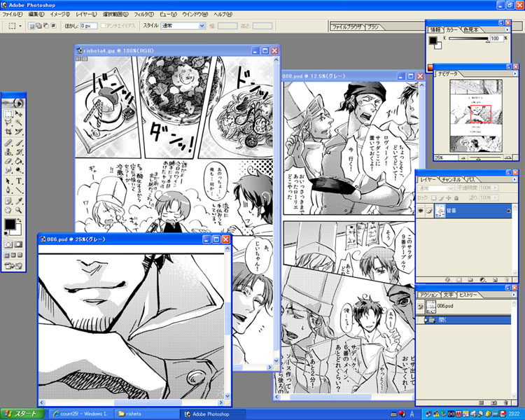Viewport: 525px width, 420px height.
Task: Toggle visibility of the 背景 layer
Action: coord(421,211)
